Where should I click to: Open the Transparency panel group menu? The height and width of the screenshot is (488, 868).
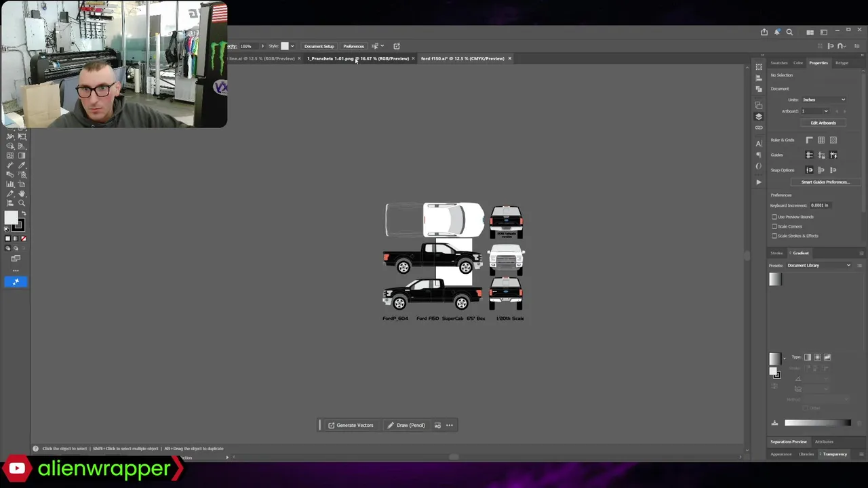pyautogui.click(x=861, y=454)
